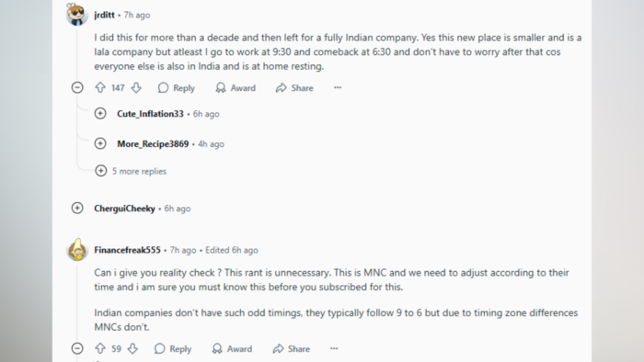Share jrditt's comment

click(294, 87)
